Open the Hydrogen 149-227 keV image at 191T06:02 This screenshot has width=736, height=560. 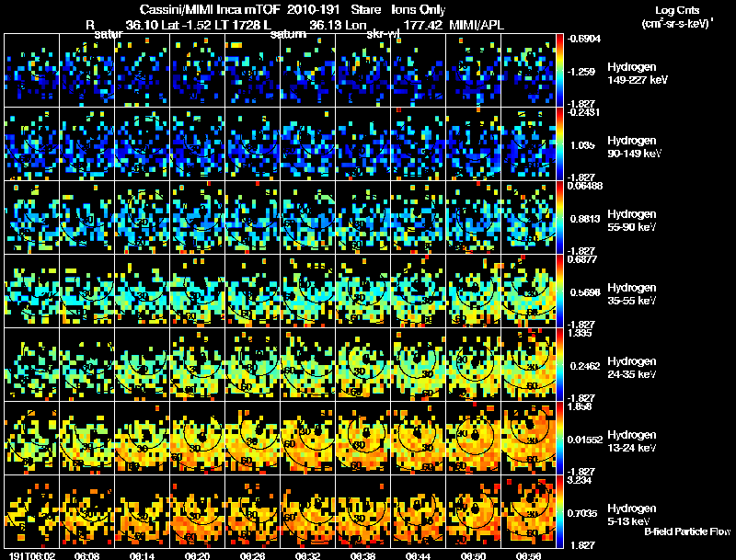pos(31,70)
